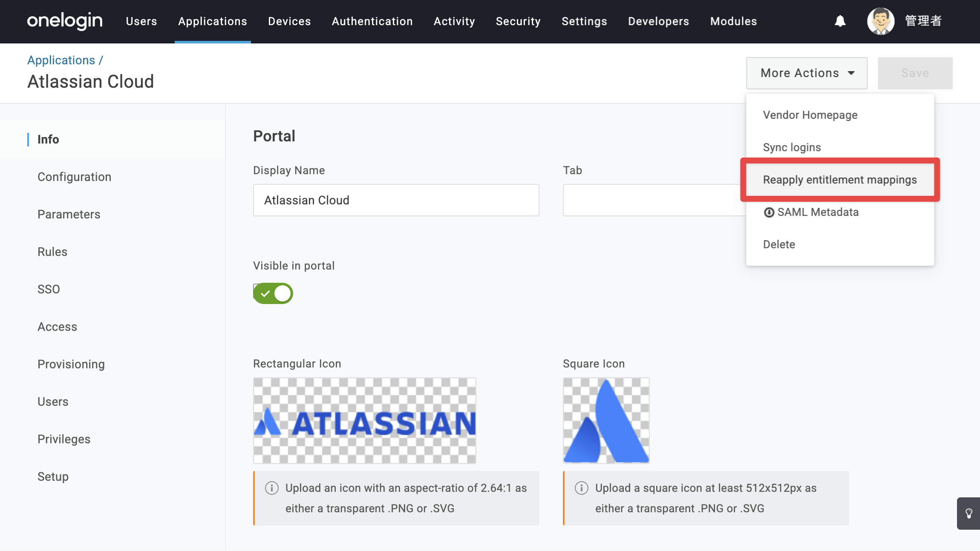Click the admin user avatar picture
This screenshot has height=551, width=980.
click(880, 21)
